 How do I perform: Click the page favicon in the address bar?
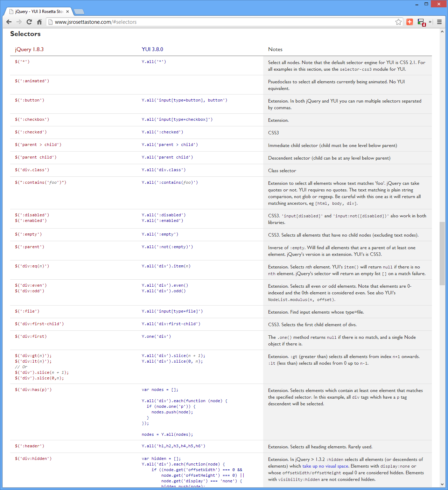point(50,22)
